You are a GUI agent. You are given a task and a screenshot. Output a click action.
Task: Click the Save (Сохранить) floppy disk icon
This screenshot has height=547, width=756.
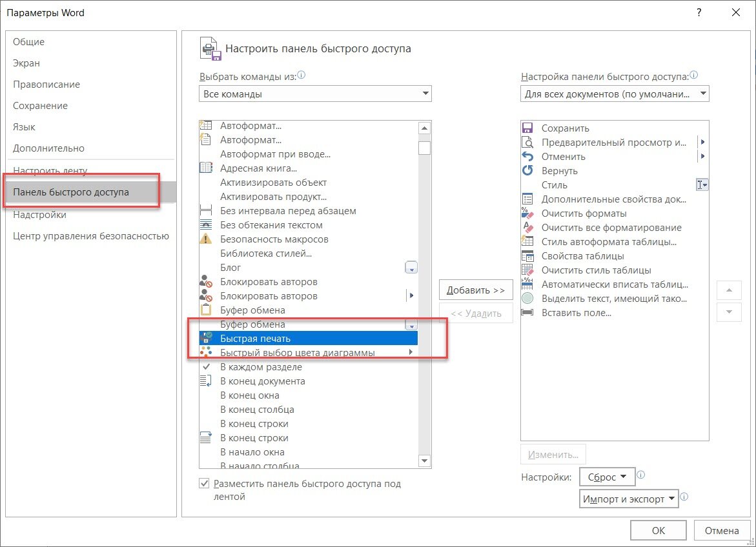pyautogui.click(x=527, y=128)
